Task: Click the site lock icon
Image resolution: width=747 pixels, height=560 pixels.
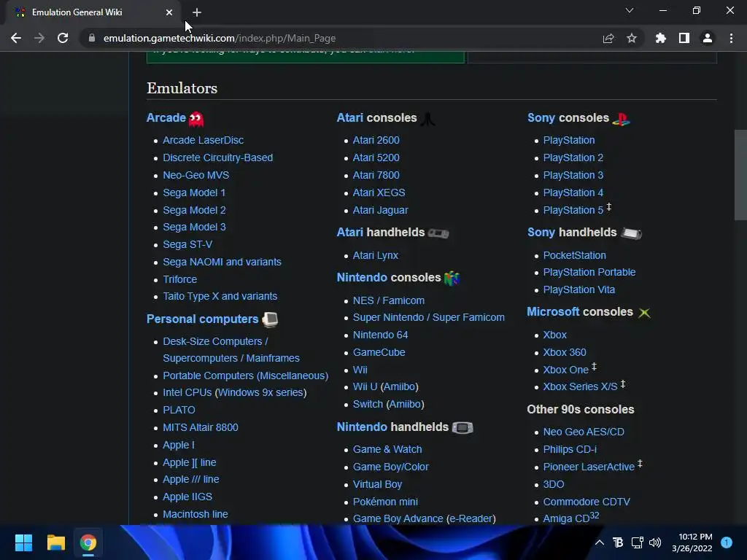Action: point(92,38)
